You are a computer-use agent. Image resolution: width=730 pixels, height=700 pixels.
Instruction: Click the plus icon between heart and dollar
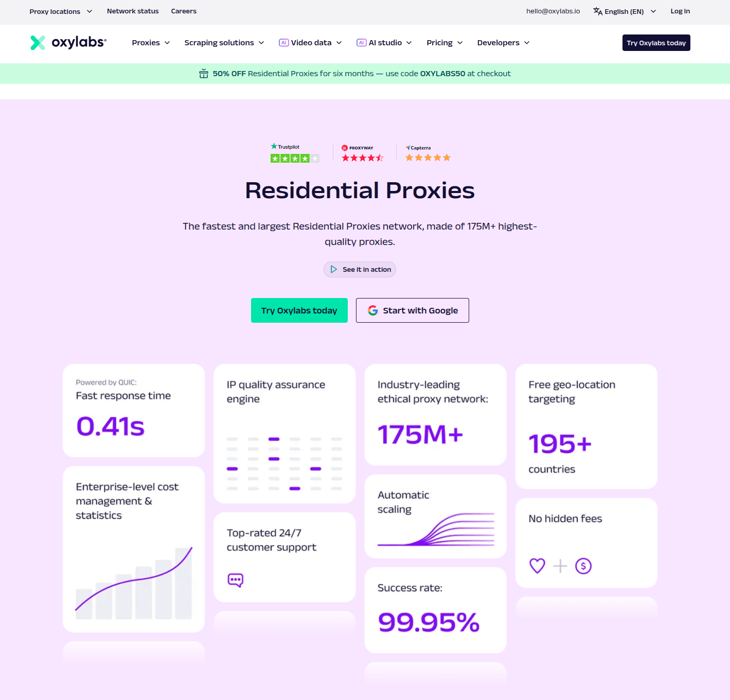coord(560,566)
